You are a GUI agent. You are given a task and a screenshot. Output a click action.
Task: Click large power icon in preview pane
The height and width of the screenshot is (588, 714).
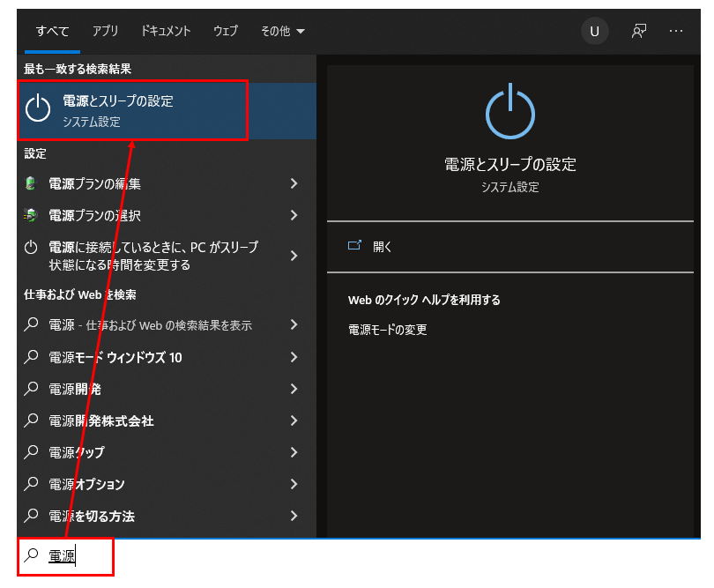pyautogui.click(x=510, y=111)
